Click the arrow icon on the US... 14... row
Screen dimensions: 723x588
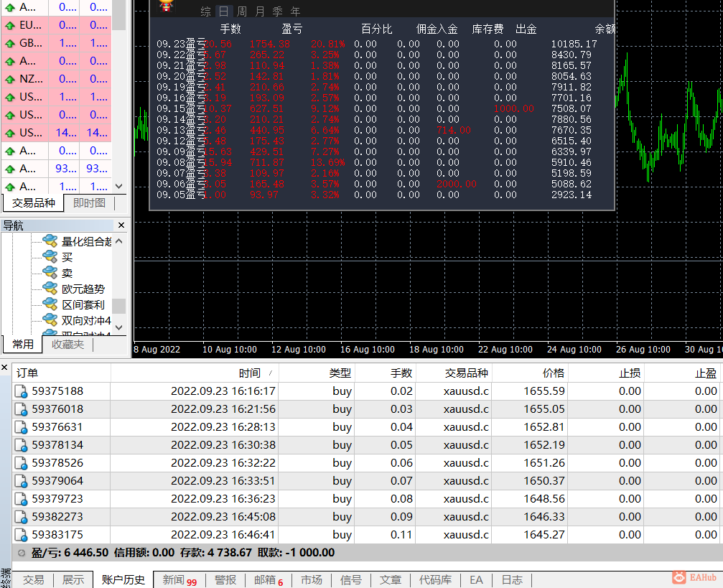(9, 134)
